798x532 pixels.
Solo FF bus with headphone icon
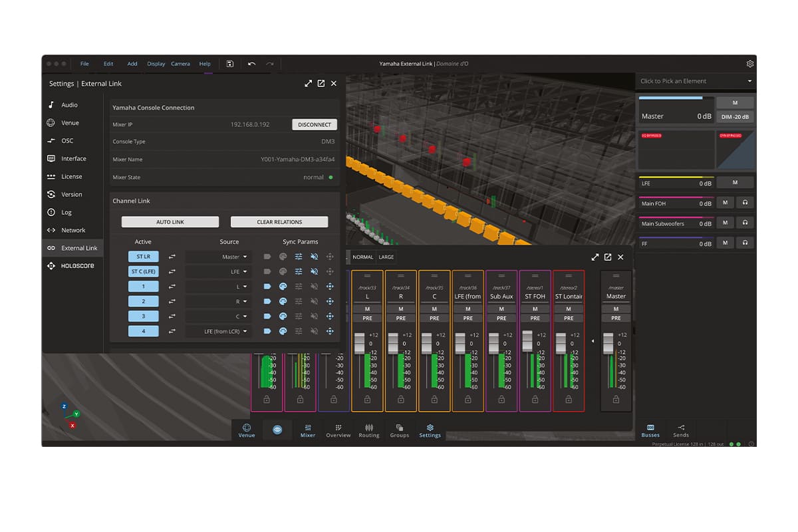point(745,243)
